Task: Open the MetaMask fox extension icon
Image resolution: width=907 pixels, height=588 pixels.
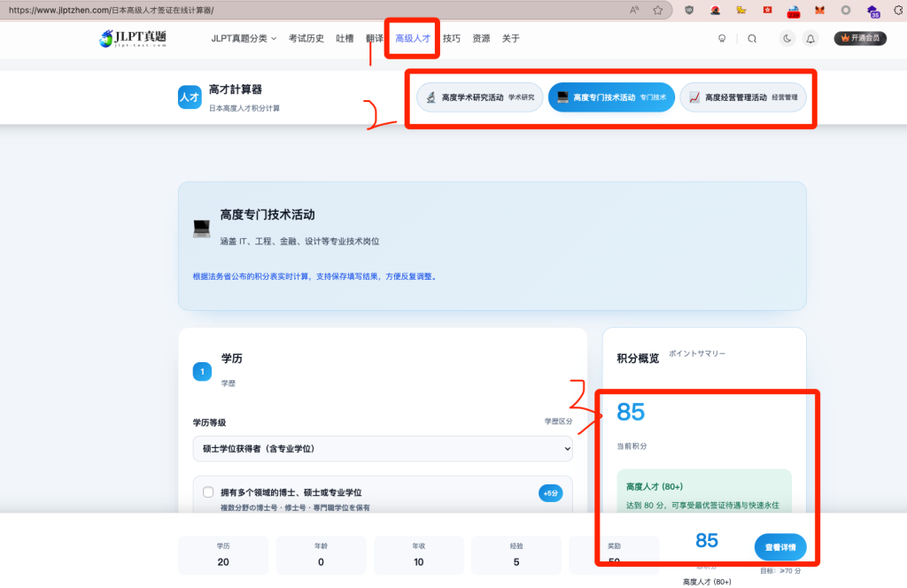Action: pyautogui.click(x=820, y=10)
